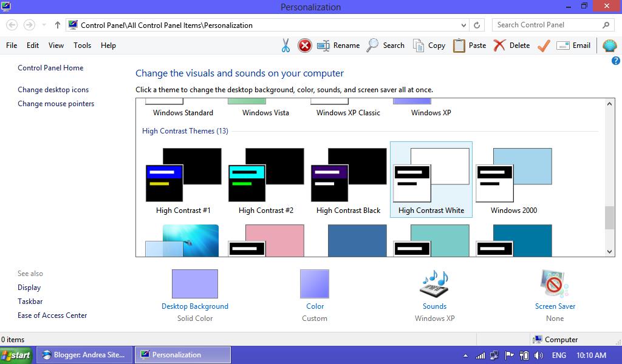Click the Rename toolbar button

click(338, 45)
